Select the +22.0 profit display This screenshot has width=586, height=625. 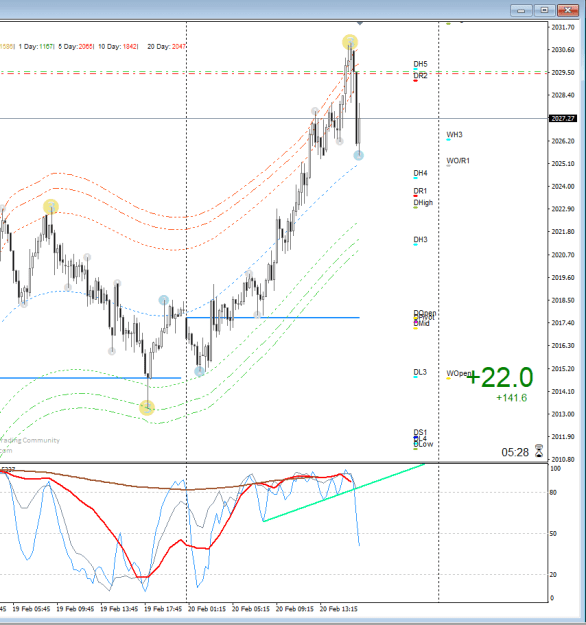pyautogui.click(x=500, y=377)
